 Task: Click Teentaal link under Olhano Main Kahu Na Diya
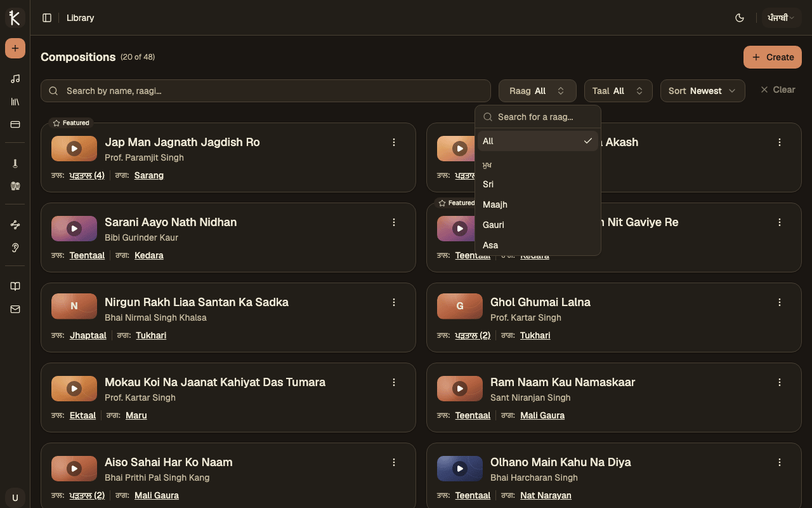473,495
